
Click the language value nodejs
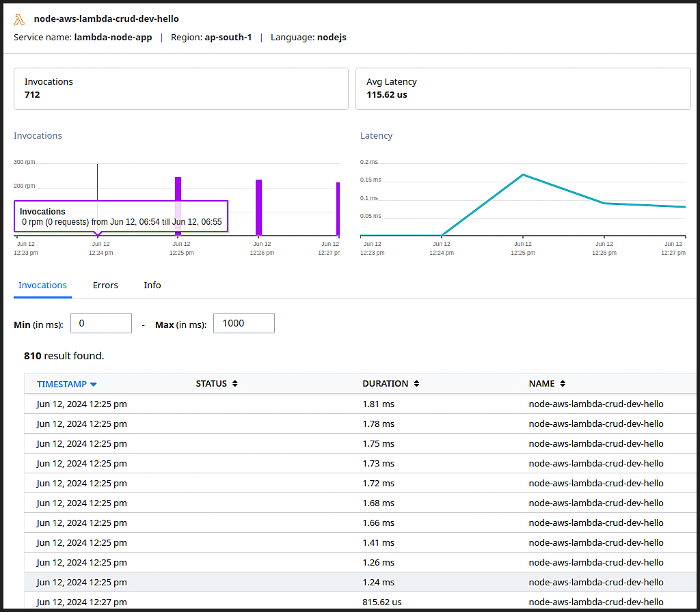tap(332, 38)
